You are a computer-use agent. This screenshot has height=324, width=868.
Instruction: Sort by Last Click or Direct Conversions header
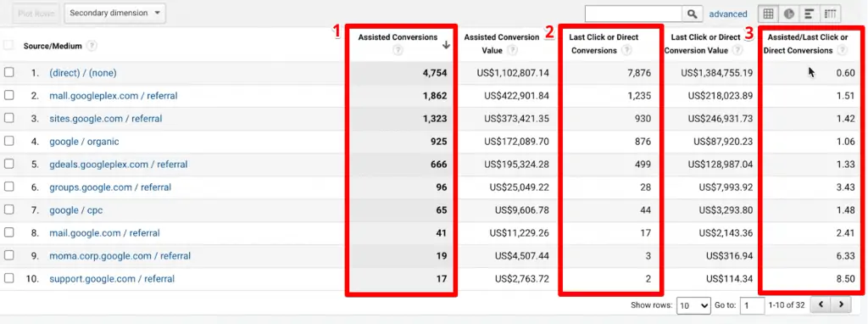click(x=604, y=44)
